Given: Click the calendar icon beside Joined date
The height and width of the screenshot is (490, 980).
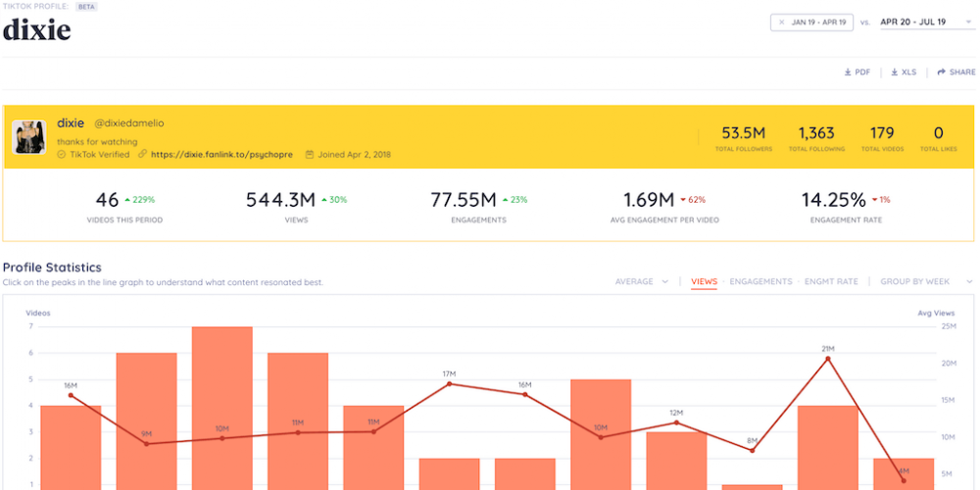Looking at the screenshot, I should click(310, 155).
